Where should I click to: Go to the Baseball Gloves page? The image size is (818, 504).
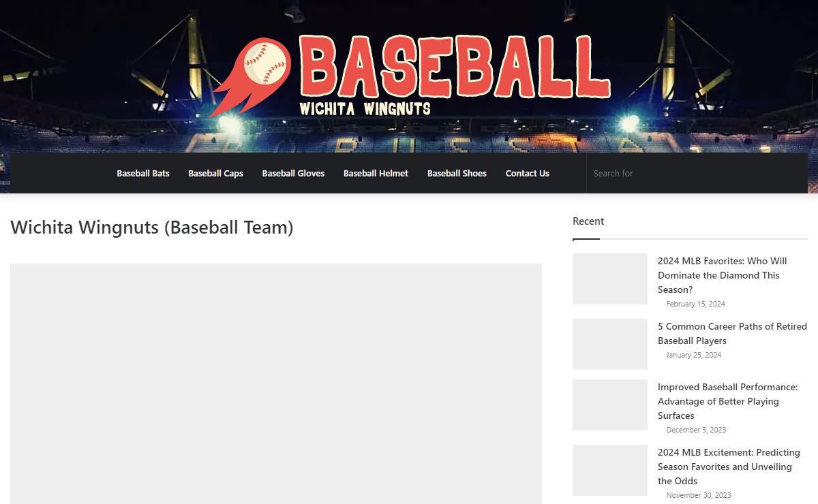293,173
